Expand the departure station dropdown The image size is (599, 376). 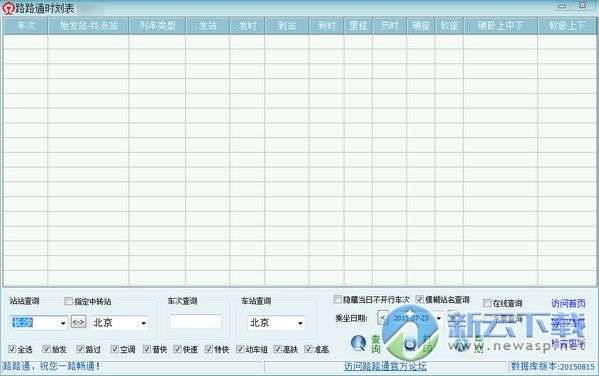point(63,323)
